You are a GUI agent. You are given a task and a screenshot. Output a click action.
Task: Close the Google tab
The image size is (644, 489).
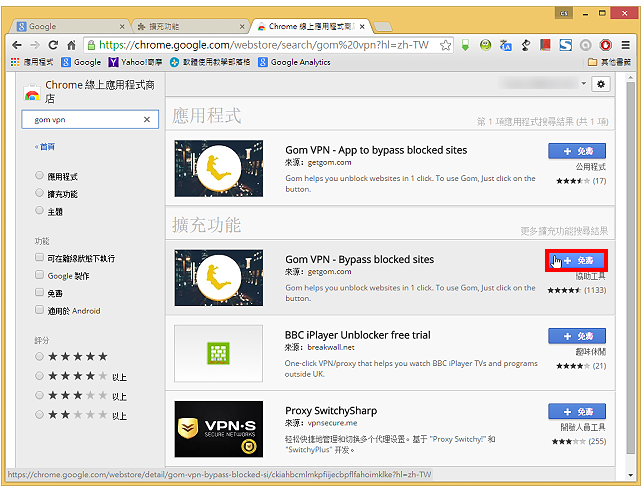point(122,27)
